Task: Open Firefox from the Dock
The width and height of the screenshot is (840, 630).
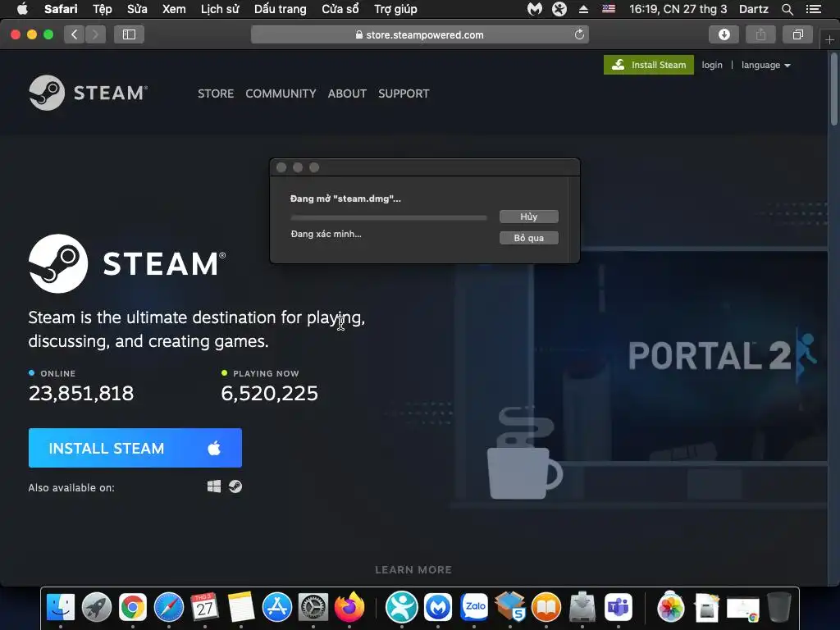Action: coord(349,608)
